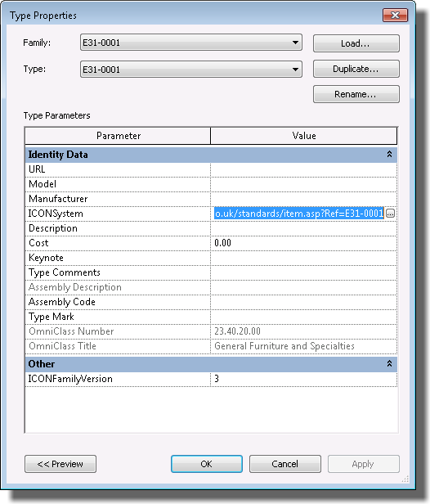430x504 pixels.
Task: Select the Cost parameter label
Action: pos(38,243)
